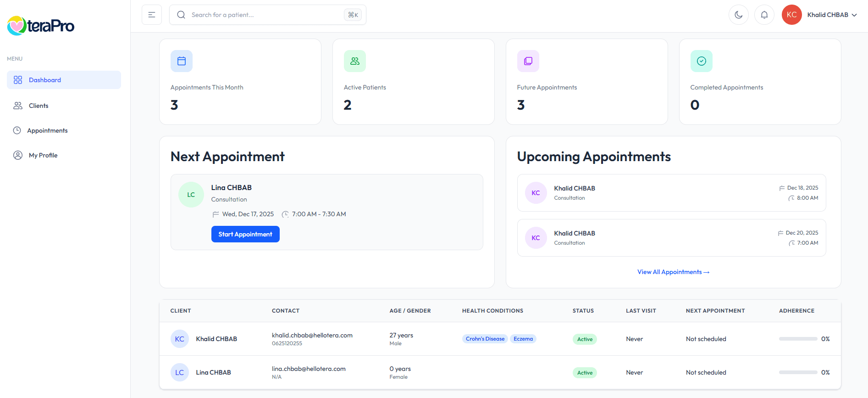Viewport: 868px width, 398px height.
Task: Click the flag icon next to Dec 20, 2025
Action: pos(780,233)
